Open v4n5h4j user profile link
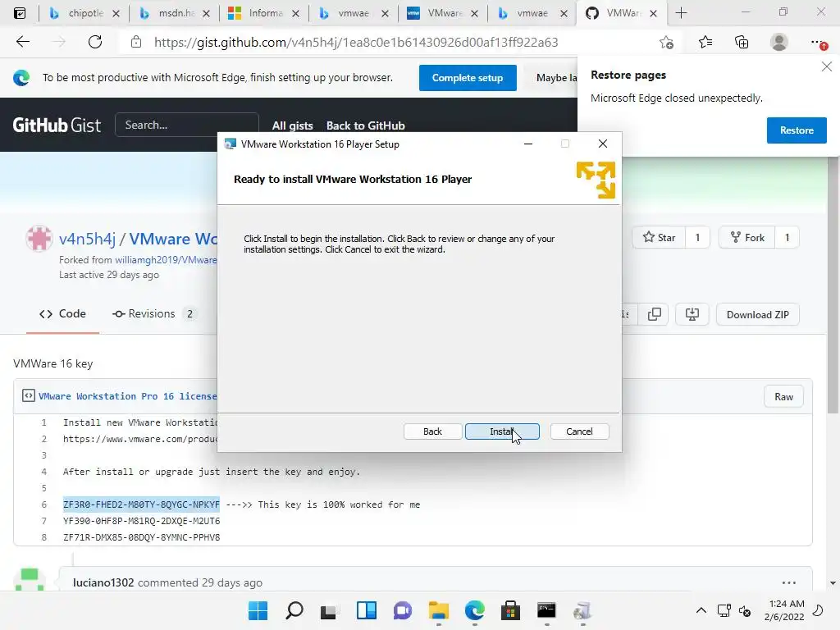The width and height of the screenshot is (840, 630). (x=87, y=239)
